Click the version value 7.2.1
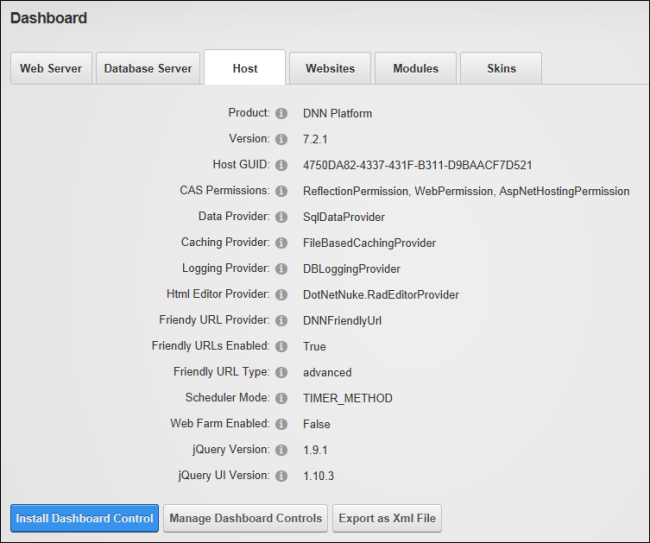 [315, 139]
